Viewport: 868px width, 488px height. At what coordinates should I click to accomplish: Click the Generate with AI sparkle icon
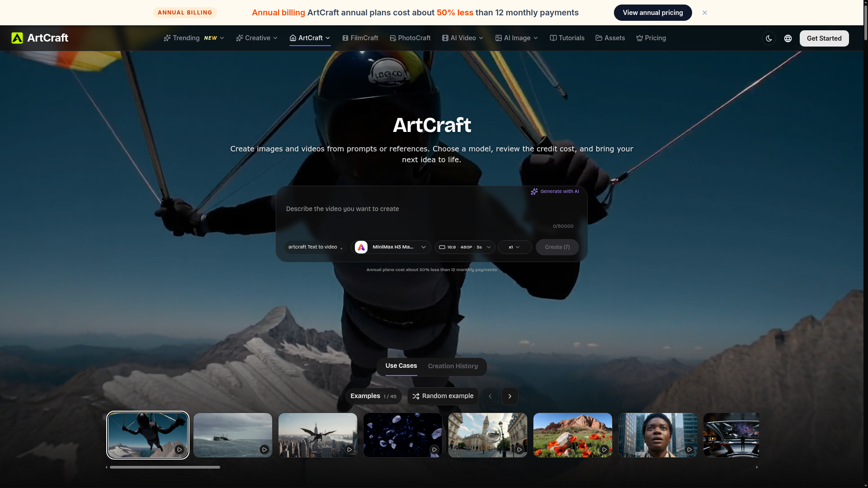pyautogui.click(x=534, y=192)
